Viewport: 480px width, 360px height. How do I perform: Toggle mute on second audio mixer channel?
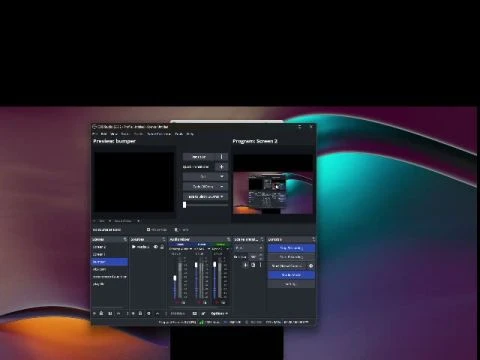(x=199, y=303)
